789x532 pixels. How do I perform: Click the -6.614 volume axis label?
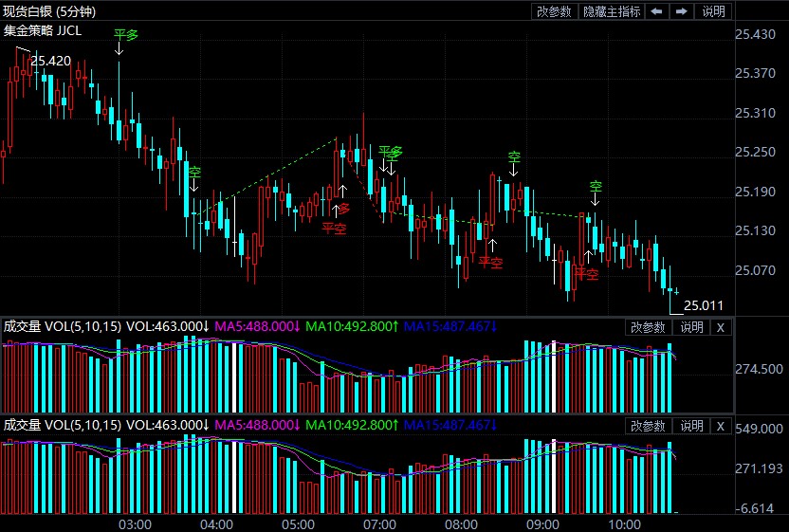(755, 508)
